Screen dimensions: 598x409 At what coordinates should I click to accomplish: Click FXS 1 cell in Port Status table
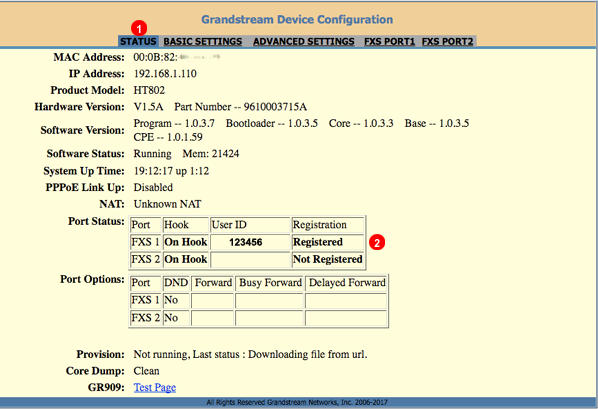coord(145,242)
